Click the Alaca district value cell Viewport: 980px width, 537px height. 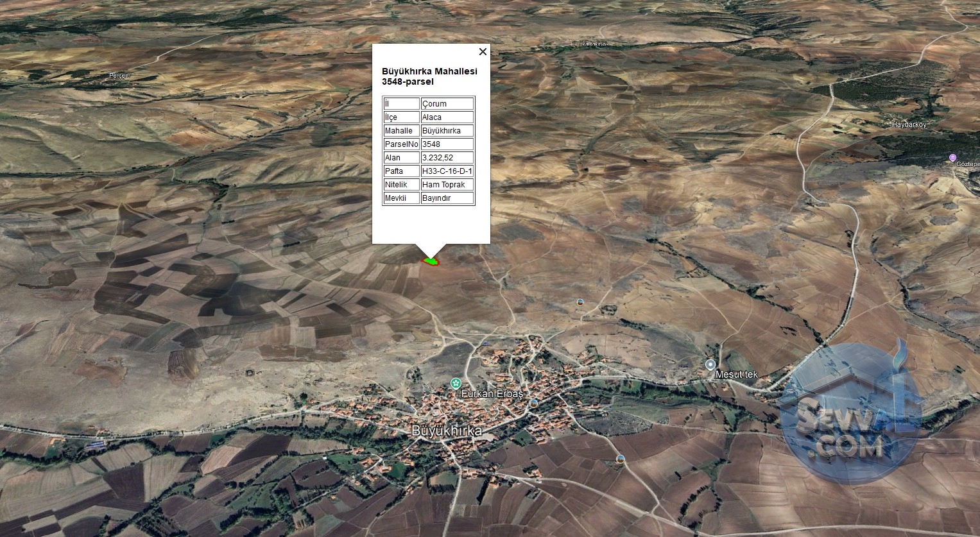pos(447,117)
